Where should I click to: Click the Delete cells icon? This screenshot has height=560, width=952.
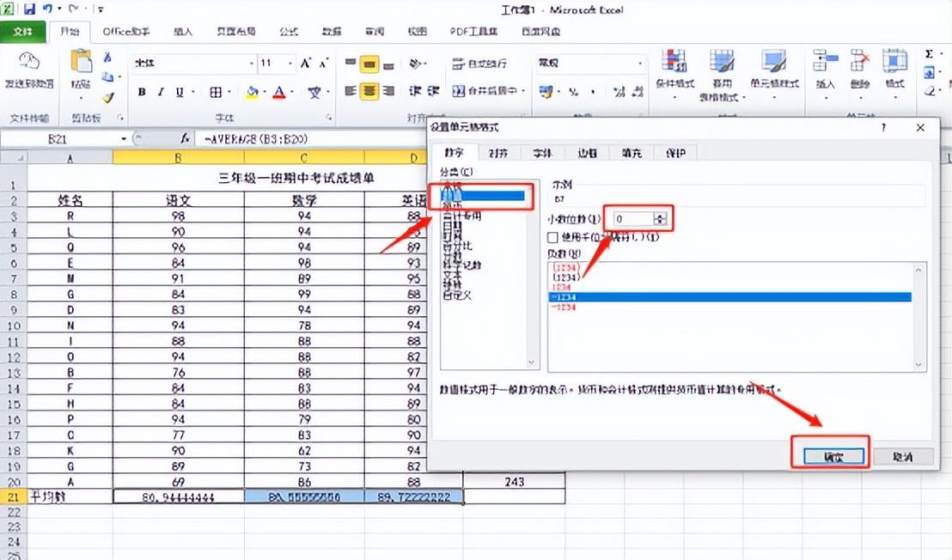pyautogui.click(x=860, y=61)
